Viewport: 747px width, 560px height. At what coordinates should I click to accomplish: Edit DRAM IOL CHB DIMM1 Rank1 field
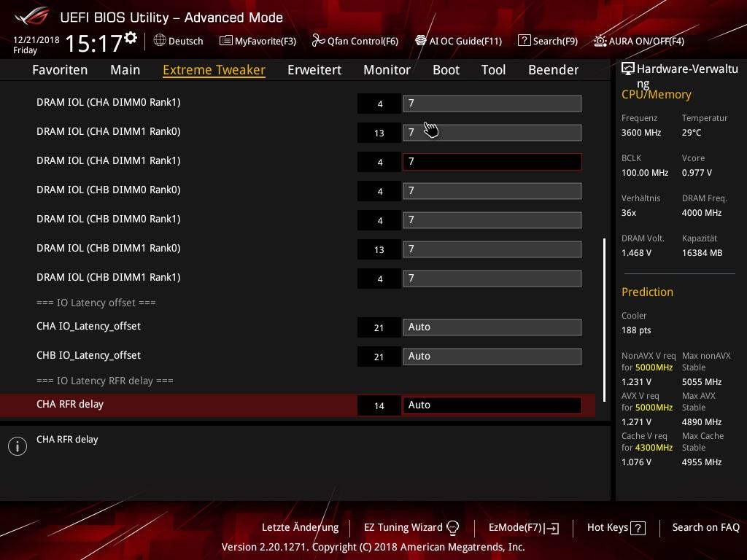(492, 279)
